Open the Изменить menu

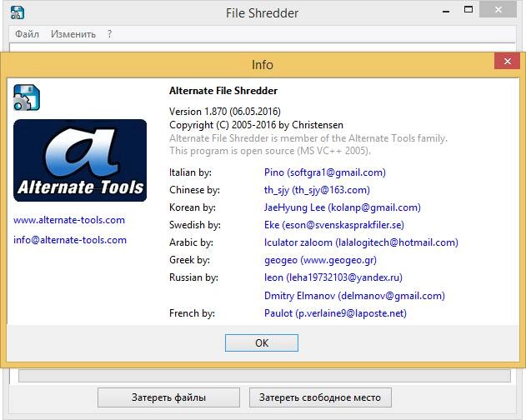pyautogui.click(x=73, y=34)
